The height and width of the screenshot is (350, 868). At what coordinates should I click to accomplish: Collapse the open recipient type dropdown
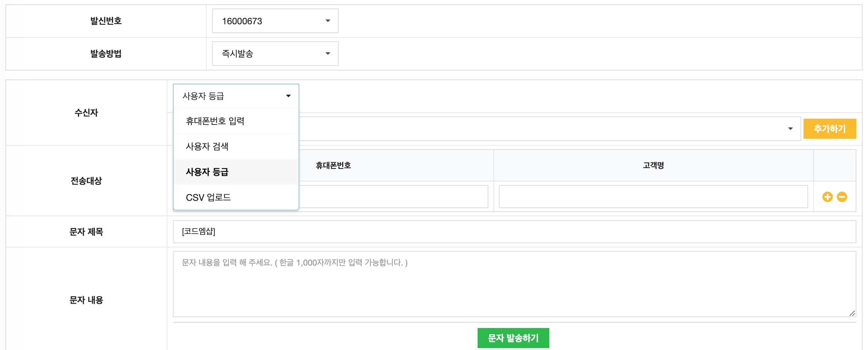tap(236, 96)
